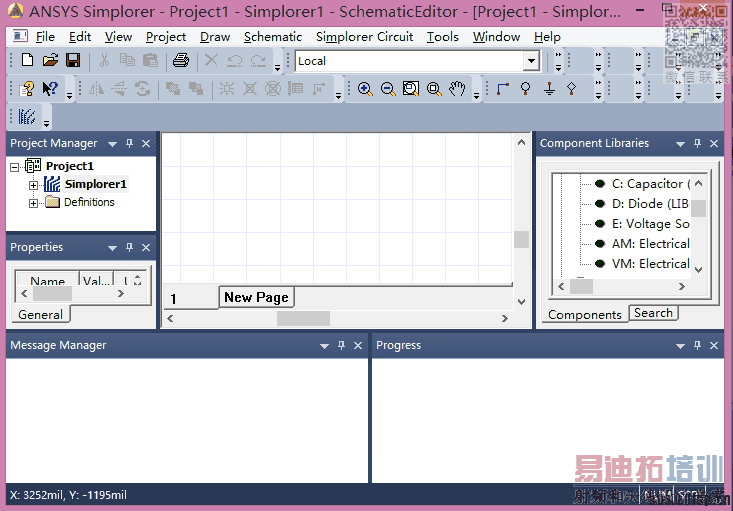Activate the What's This help pointer

pos(50,88)
